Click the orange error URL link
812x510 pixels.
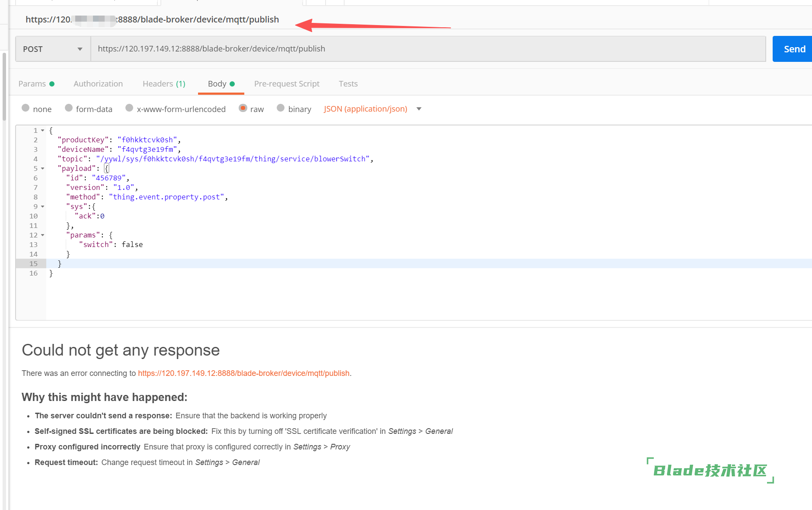pos(243,373)
